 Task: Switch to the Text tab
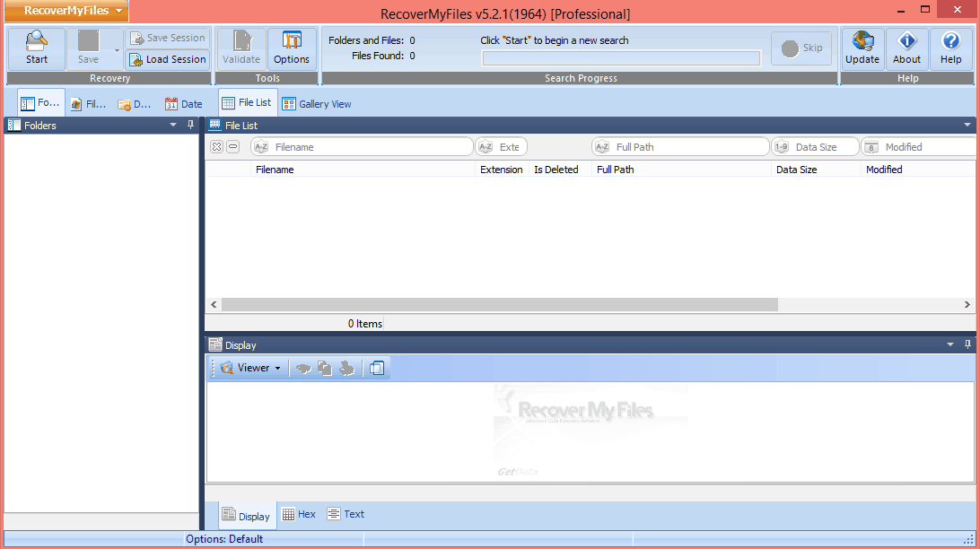tap(346, 515)
